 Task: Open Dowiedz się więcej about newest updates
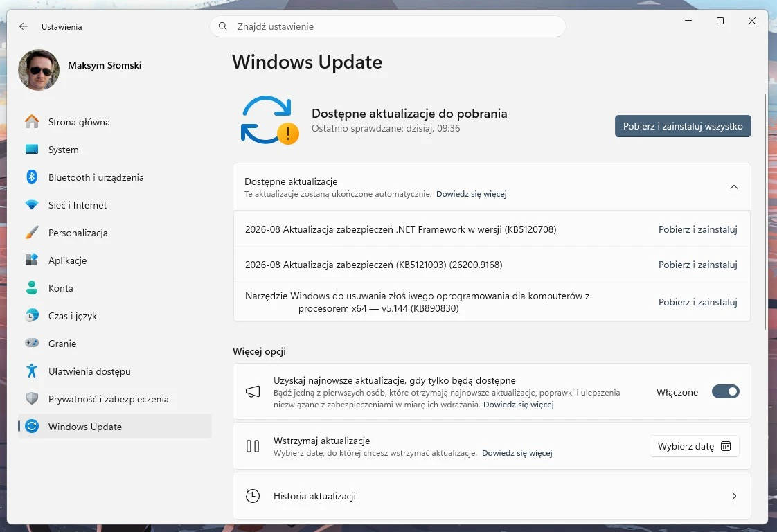click(x=518, y=405)
